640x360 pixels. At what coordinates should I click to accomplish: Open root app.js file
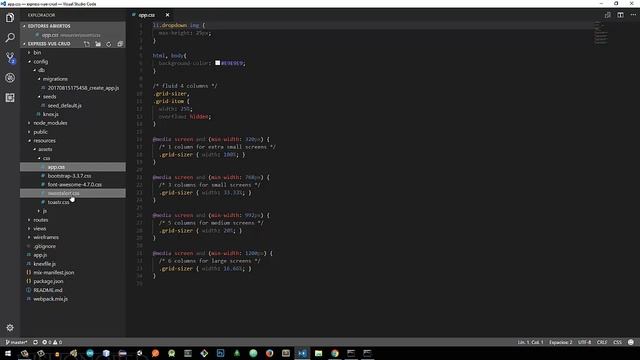click(40, 255)
